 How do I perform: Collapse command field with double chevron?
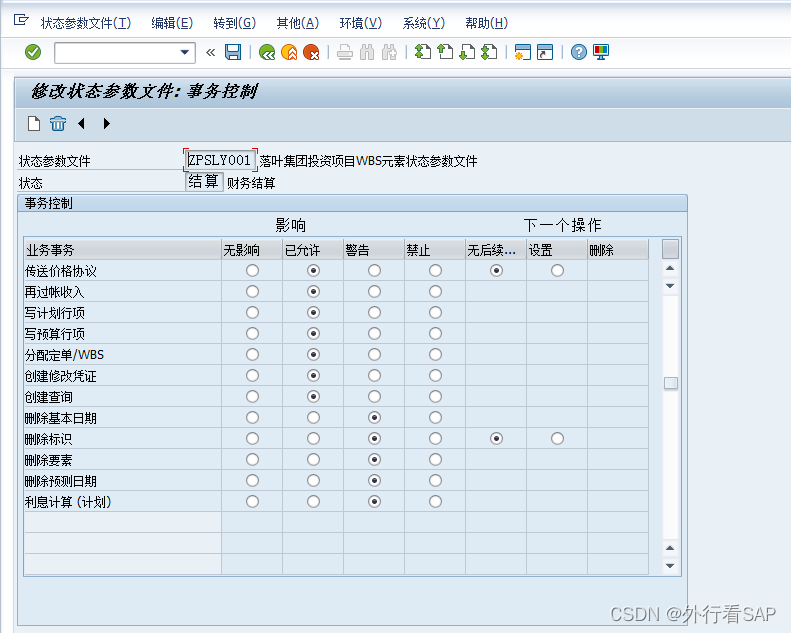[x=210, y=52]
